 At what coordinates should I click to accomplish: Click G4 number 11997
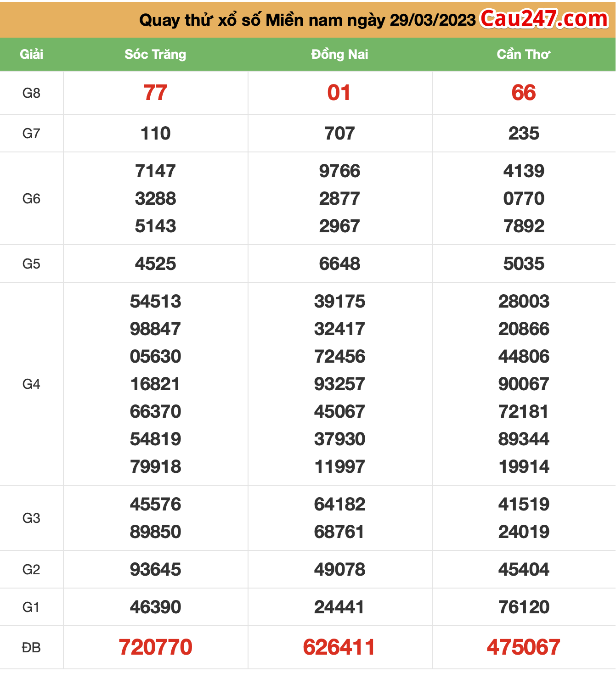[339, 467]
